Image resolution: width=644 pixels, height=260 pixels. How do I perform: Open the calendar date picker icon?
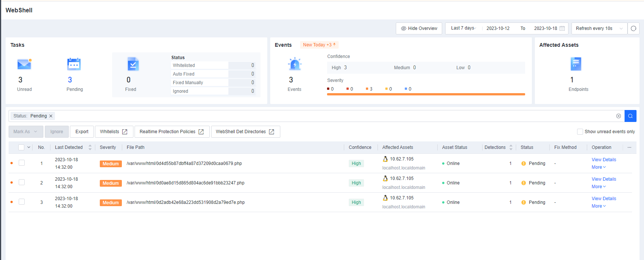tap(562, 28)
